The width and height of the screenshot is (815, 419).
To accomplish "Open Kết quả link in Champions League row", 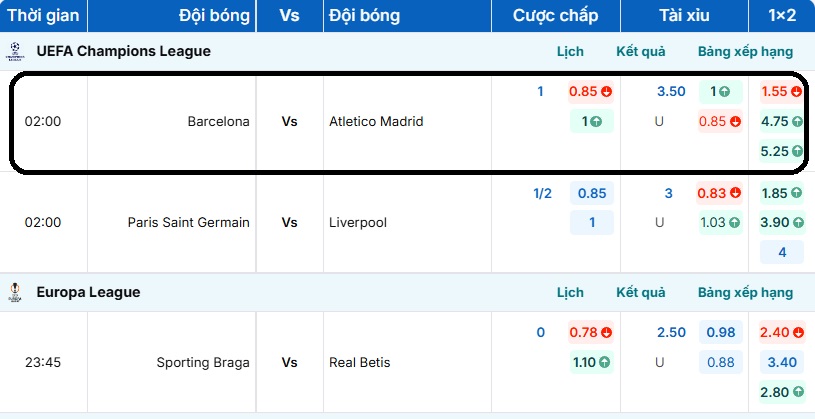I will coord(641,51).
